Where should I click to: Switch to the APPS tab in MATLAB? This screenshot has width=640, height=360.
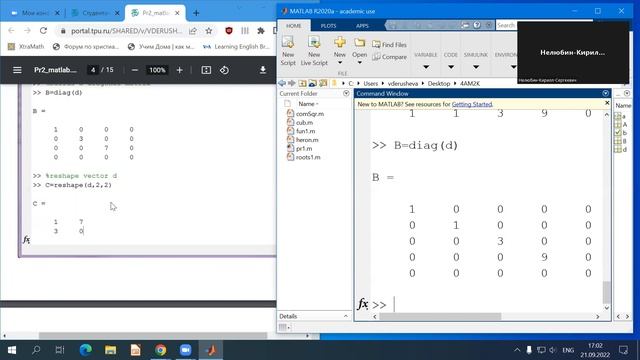tap(362, 25)
